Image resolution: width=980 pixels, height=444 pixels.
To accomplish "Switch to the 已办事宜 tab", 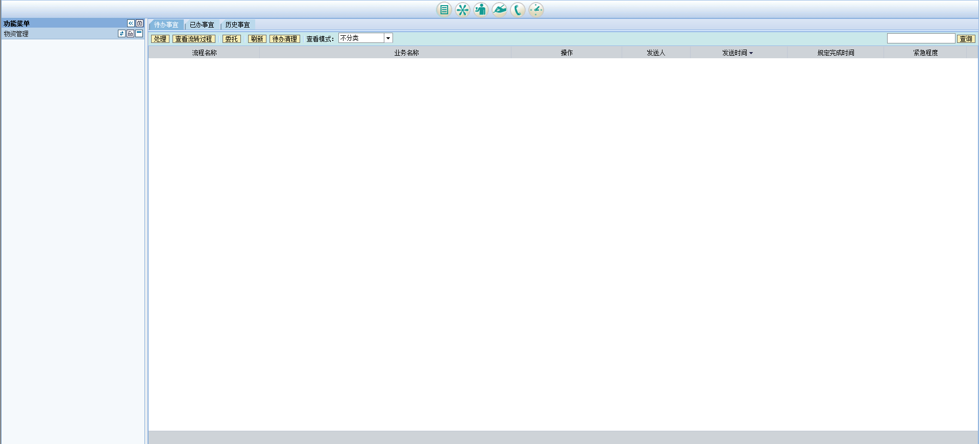I will pyautogui.click(x=202, y=25).
